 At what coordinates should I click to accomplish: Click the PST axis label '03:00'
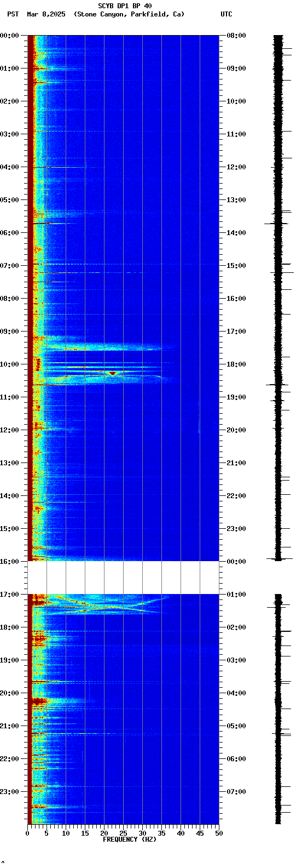[x=9, y=134]
